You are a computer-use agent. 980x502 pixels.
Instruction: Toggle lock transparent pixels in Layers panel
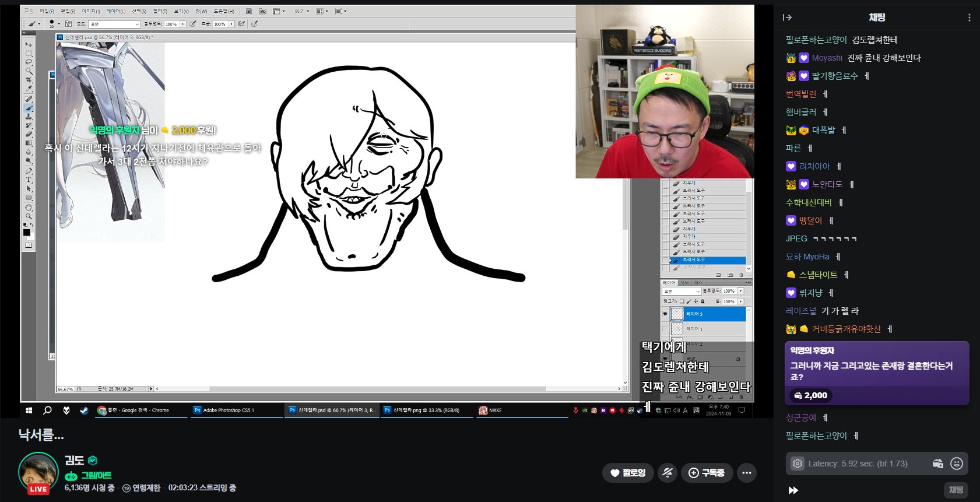click(x=682, y=301)
